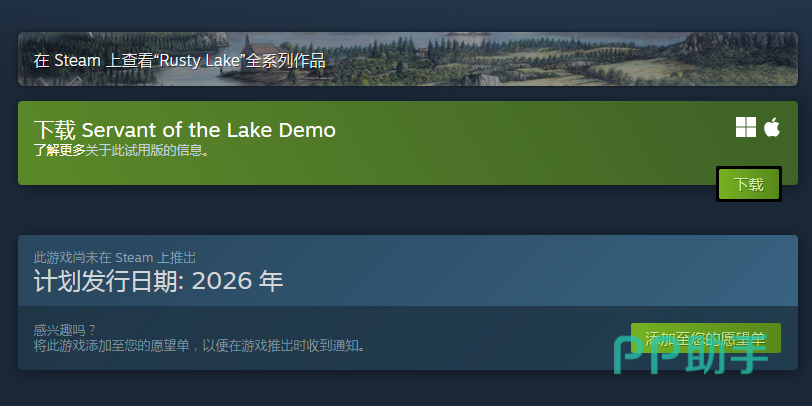Click the "感兴趣吗?" question text

[65, 330]
